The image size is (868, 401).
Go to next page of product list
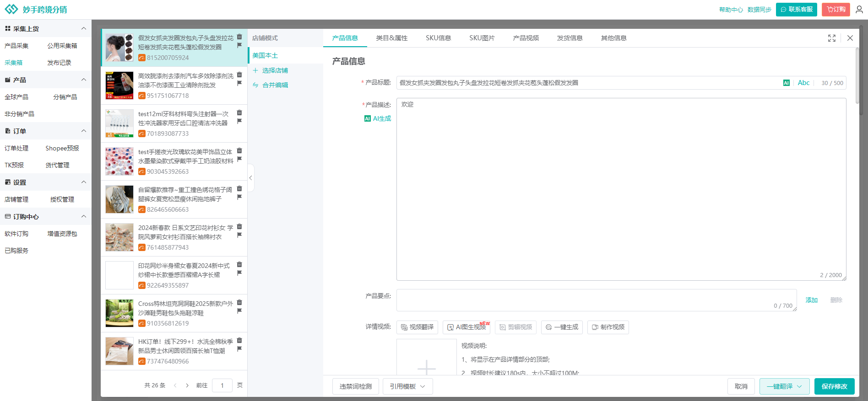click(187, 385)
